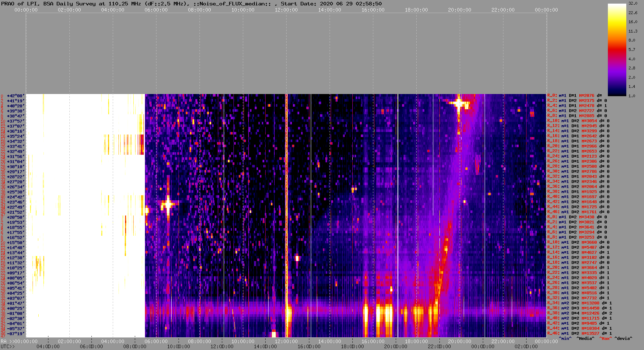644x350 pixels.
Task: Click the beam row with M=5407
Action: (579, 248)
